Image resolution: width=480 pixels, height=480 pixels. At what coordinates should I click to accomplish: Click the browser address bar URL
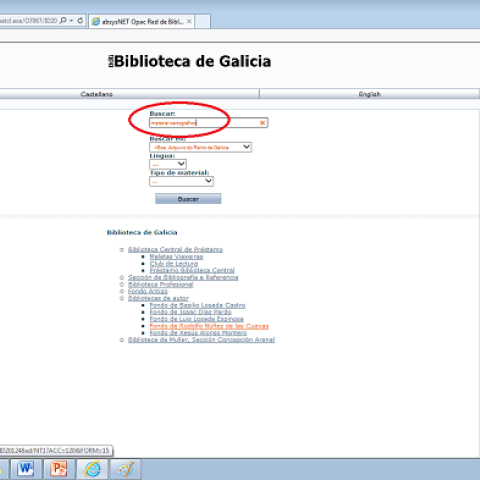(28, 21)
